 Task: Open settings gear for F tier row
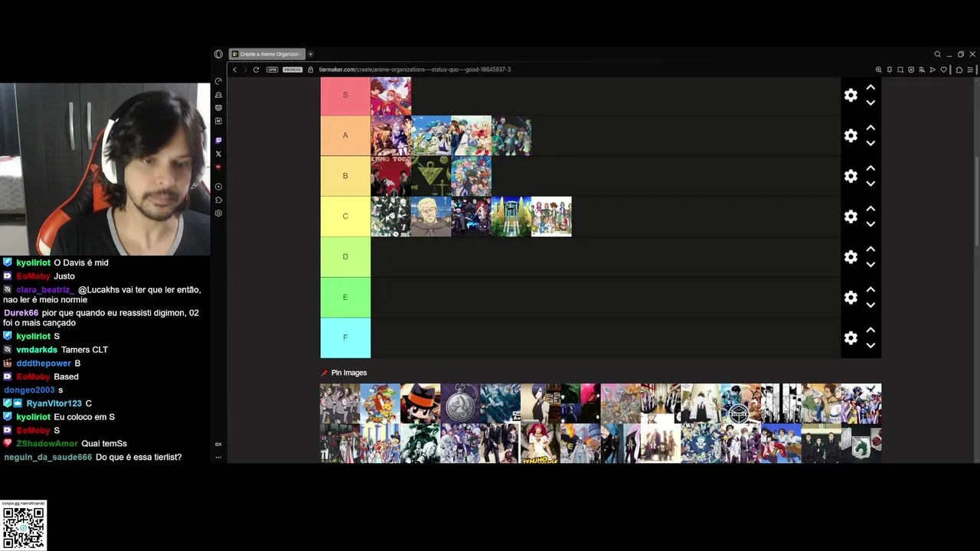point(851,337)
